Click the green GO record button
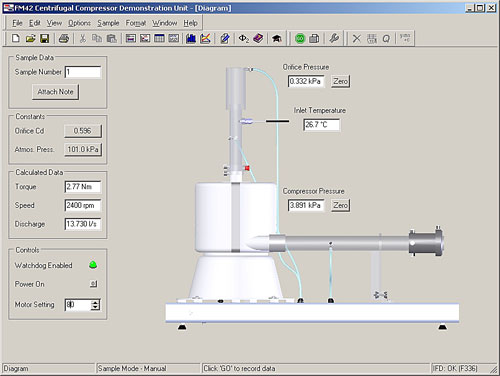The width and height of the screenshot is (500, 376). tap(300, 39)
